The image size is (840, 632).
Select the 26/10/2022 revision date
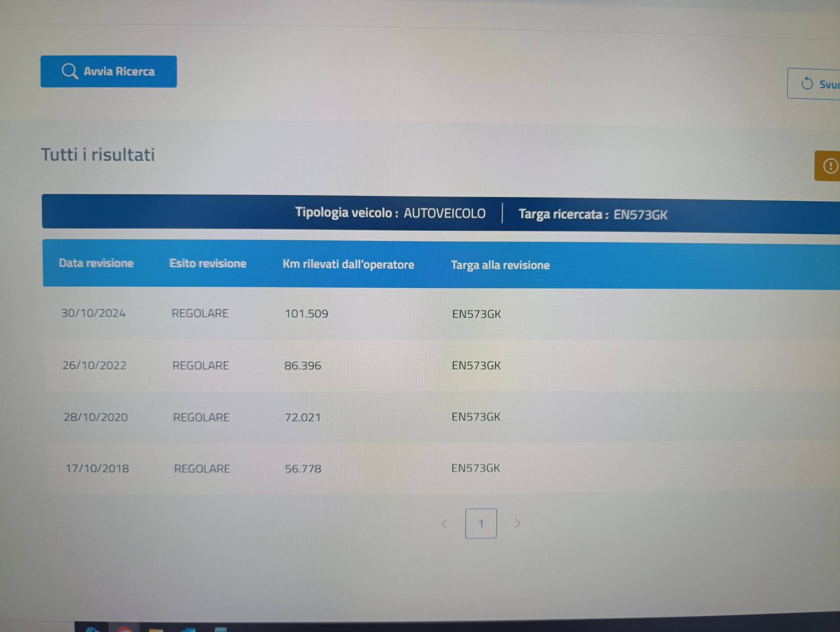tap(94, 365)
